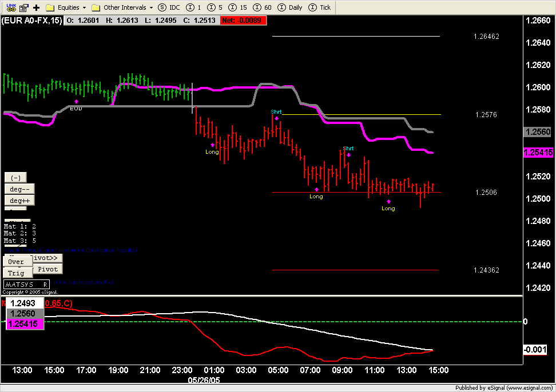
Task: Open the Equities dropdown arrow
Action: pyautogui.click(x=85, y=7)
